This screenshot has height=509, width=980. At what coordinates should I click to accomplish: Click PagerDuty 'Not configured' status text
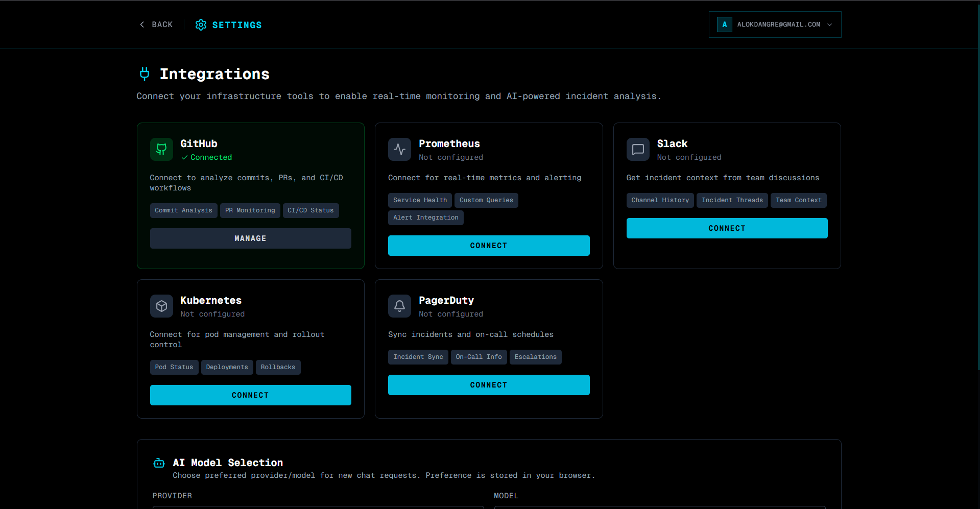pos(451,314)
